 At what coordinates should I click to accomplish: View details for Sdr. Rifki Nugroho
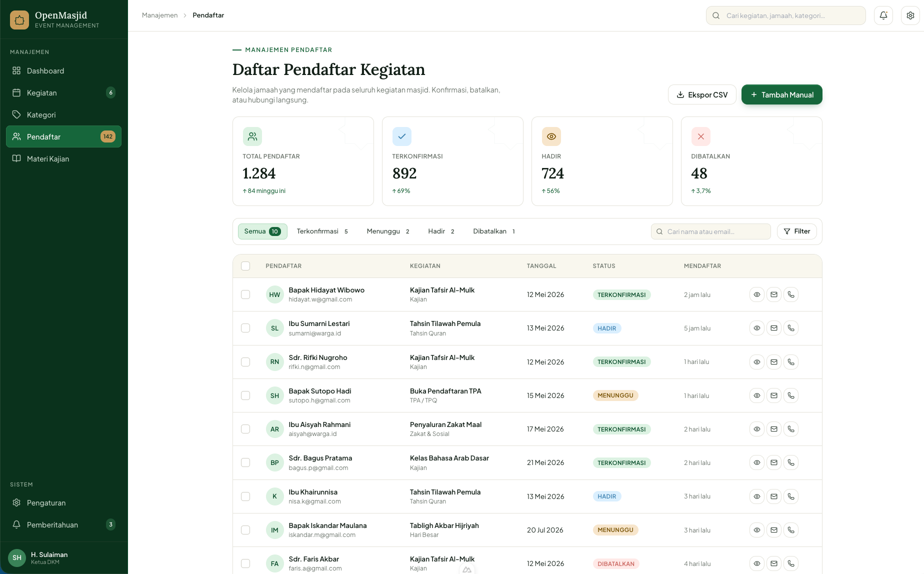click(x=757, y=362)
